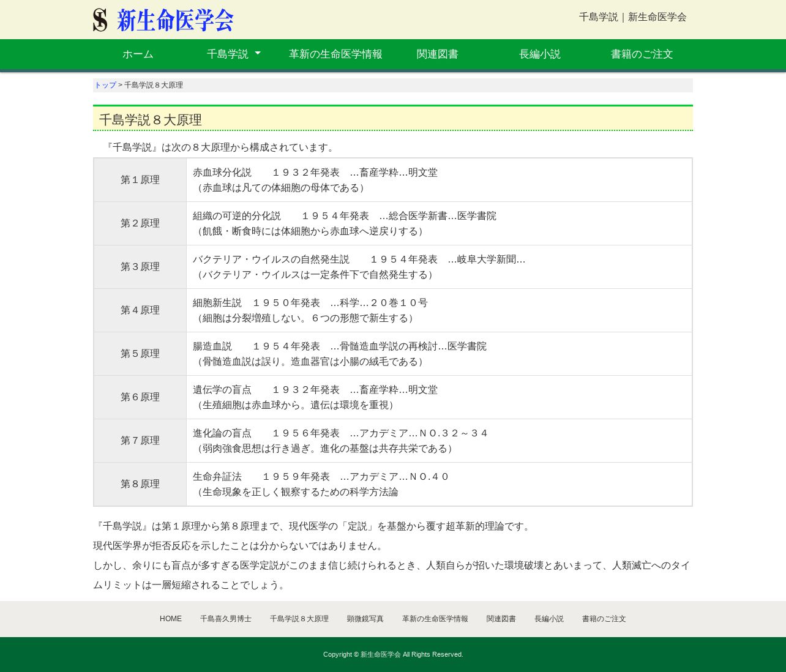Image resolution: width=786 pixels, height=672 pixels.
Task: Follow the トップ breadcrumb link
Action: pyautogui.click(x=105, y=85)
